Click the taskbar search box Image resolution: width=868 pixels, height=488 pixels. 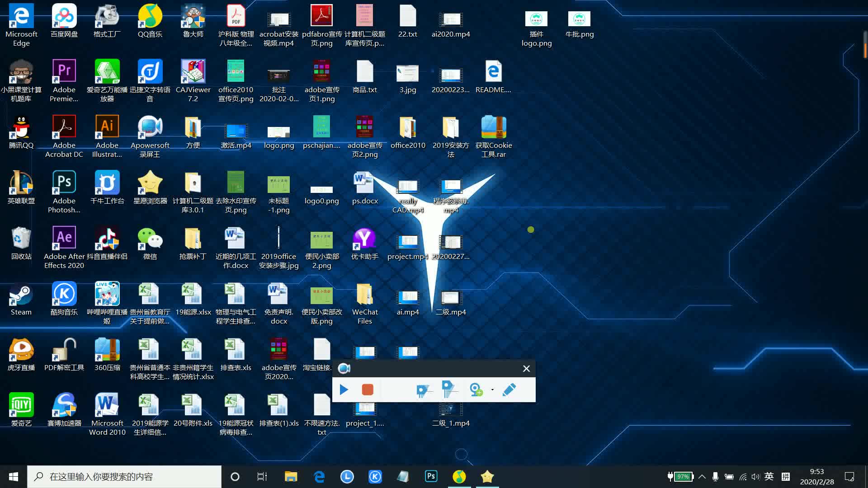[124, 477]
